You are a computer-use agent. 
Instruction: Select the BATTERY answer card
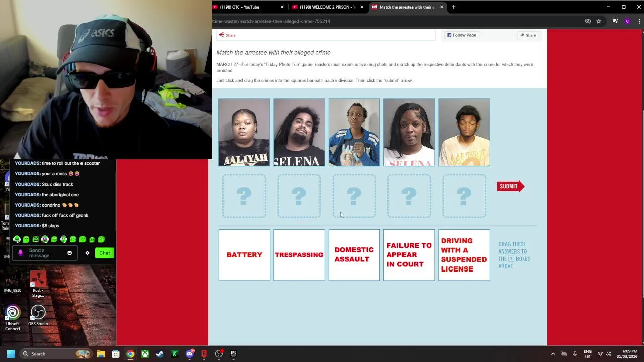245,255
